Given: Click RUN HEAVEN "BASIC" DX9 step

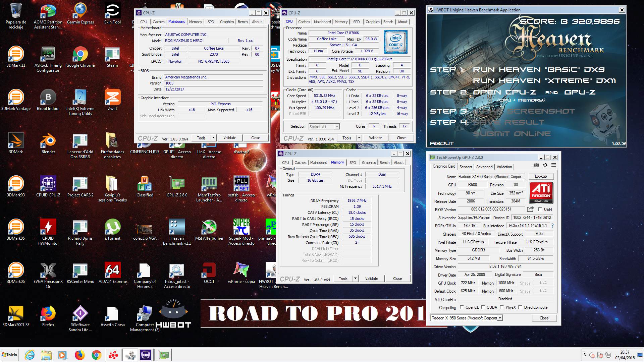Looking at the screenshot, I should [538, 70].
